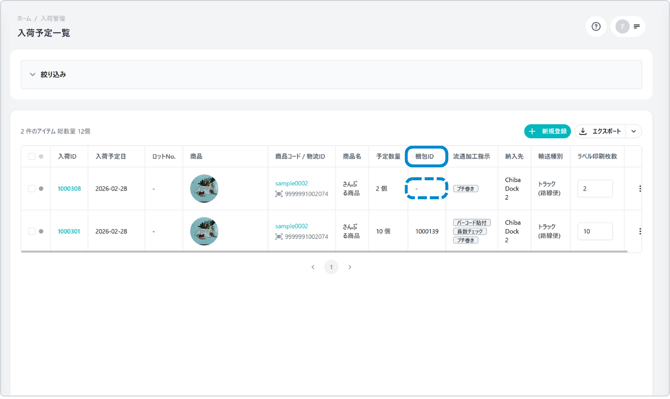This screenshot has width=670, height=399.
Task: Click the 輸送種別 column header
Action: click(x=550, y=156)
